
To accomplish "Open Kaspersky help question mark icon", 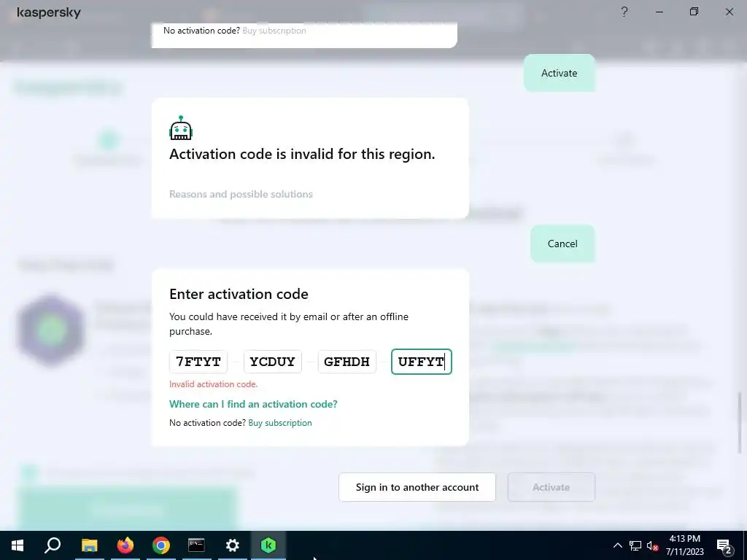I will click(x=624, y=12).
